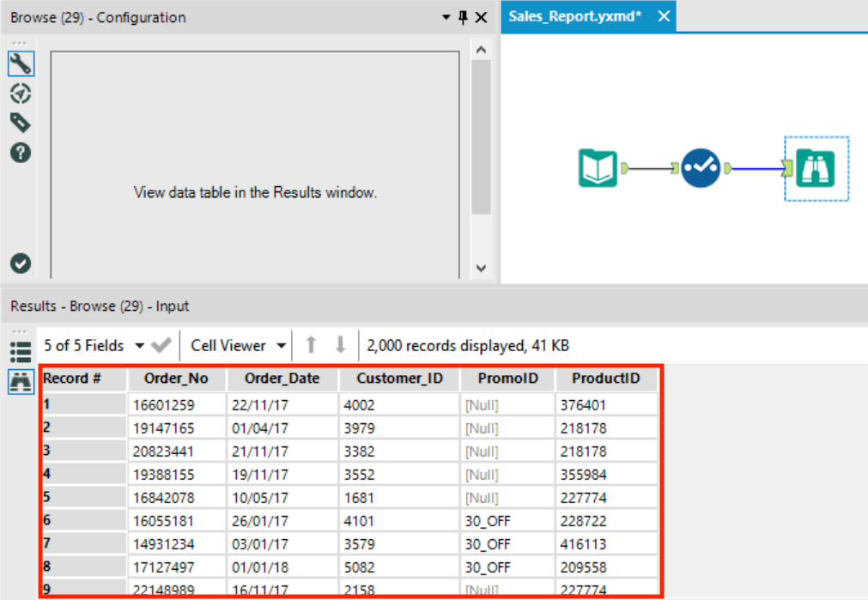The width and height of the screenshot is (868, 600).
Task: Open the Configuration wrench panel
Action: coord(20,64)
